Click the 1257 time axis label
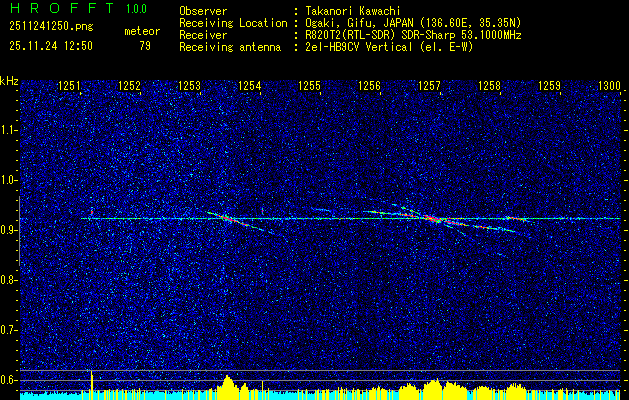The height and width of the screenshot is (400, 629). [x=429, y=86]
